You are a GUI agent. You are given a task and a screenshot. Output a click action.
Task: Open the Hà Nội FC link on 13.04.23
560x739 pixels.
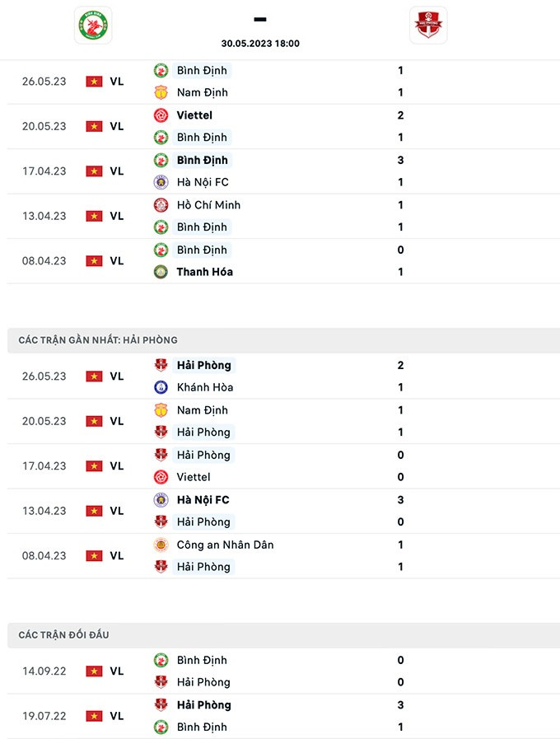point(203,500)
